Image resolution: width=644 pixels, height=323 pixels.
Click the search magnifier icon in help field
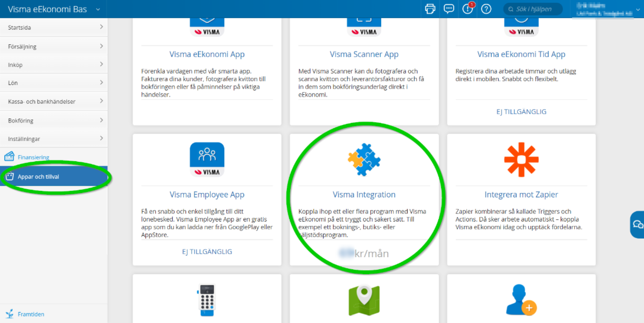pyautogui.click(x=511, y=9)
